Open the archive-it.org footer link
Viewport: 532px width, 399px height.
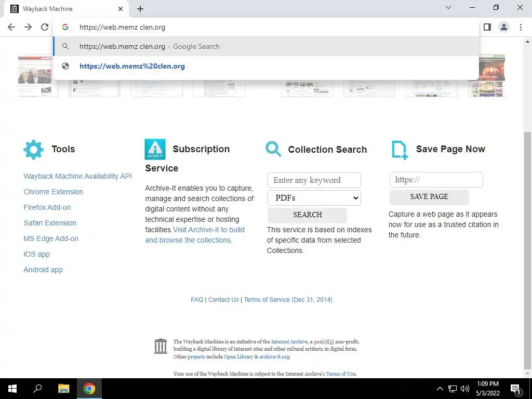tap(274, 356)
